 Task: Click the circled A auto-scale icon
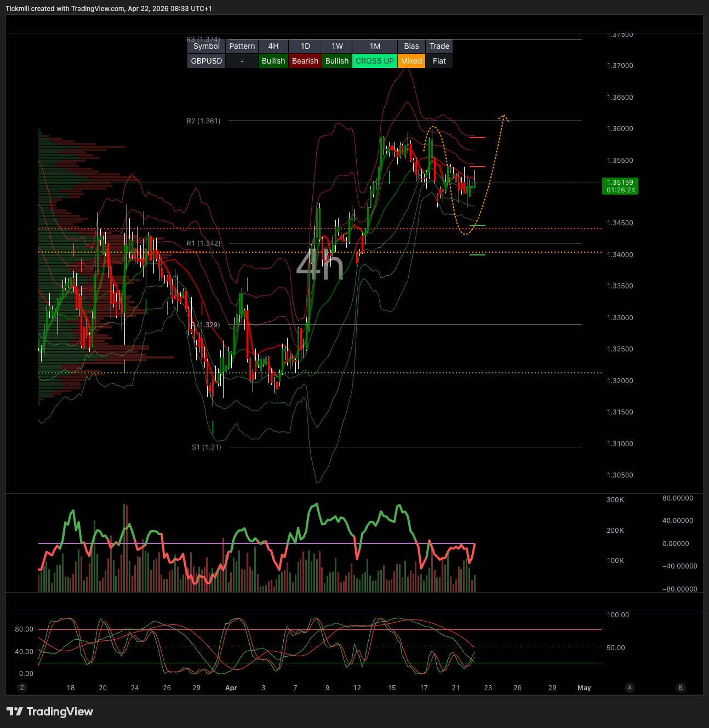pyautogui.click(x=630, y=687)
